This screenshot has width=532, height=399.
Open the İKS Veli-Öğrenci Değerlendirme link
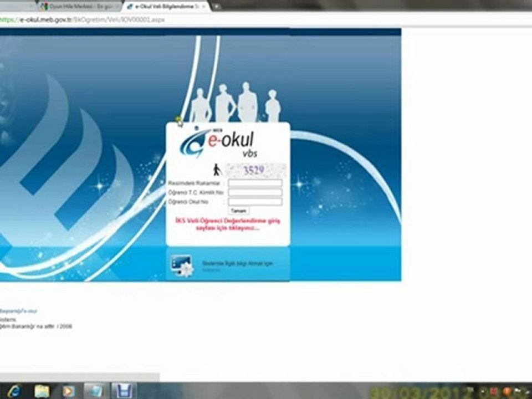click(228, 224)
